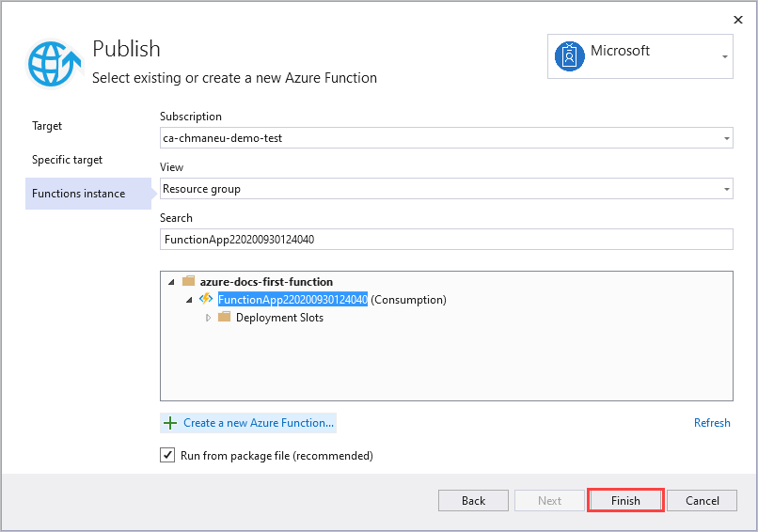
Task: Click the Publish globe icon
Action: (x=55, y=63)
